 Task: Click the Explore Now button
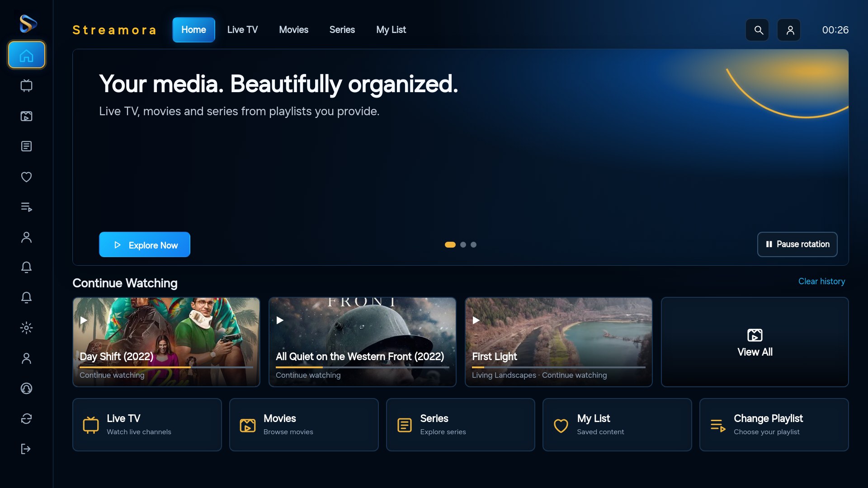click(145, 244)
